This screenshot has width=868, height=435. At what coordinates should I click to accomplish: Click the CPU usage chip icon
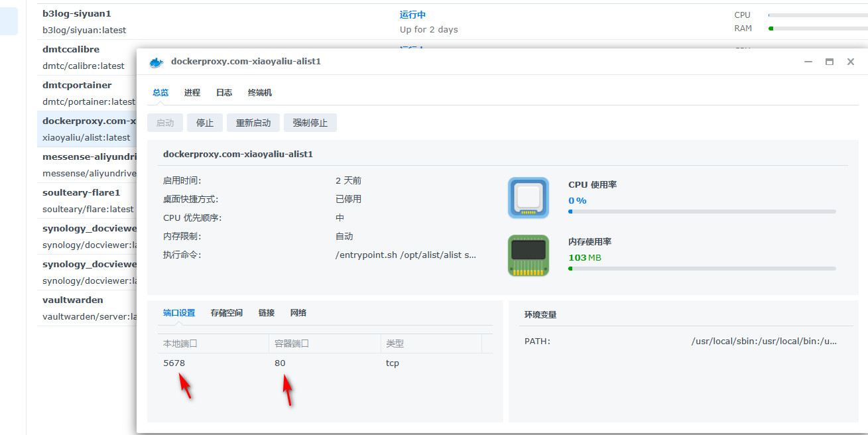click(x=528, y=198)
